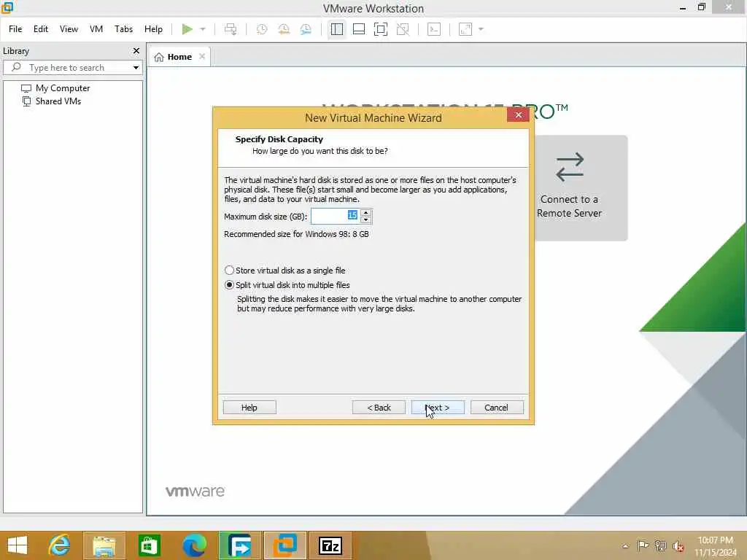Image resolution: width=747 pixels, height=560 pixels.
Task: Decrease disk size with down spinner arrow
Action: 366,220
